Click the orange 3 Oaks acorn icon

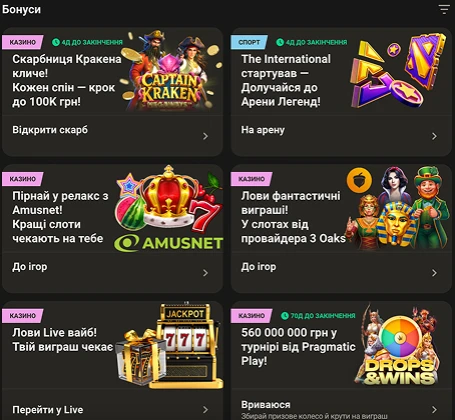pos(359,180)
